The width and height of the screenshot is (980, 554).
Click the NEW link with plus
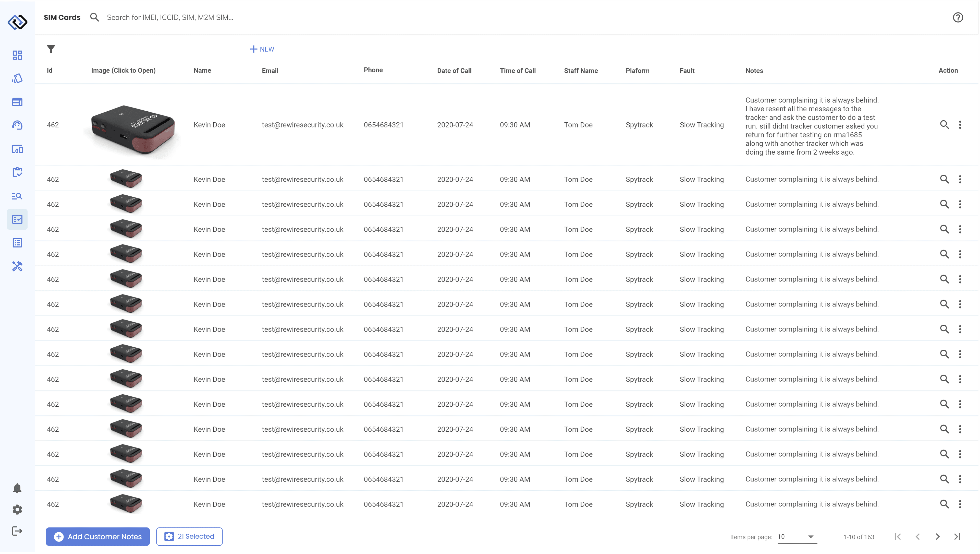point(262,50)
